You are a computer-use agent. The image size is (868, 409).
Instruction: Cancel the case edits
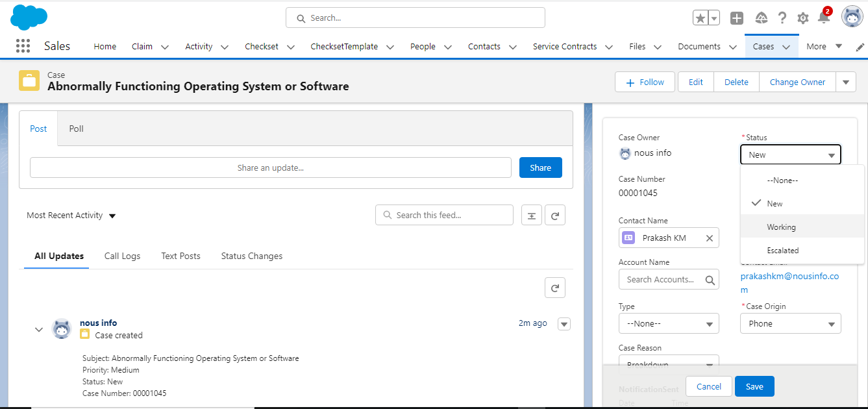pos(709,386)
